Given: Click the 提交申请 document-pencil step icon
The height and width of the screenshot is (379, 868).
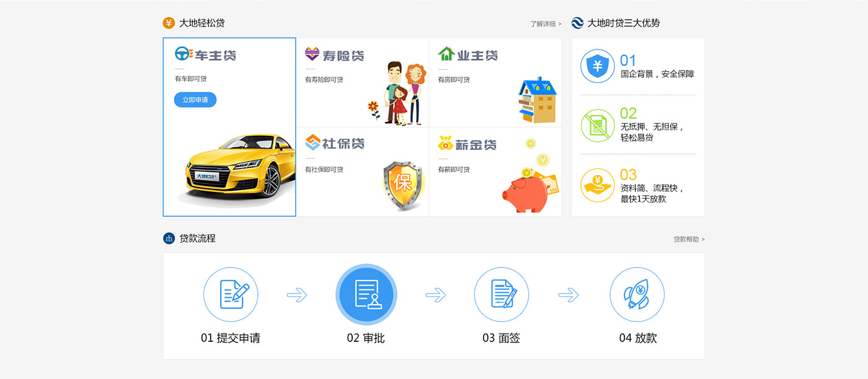Looking at the screenshot, I should coord(231,295).
